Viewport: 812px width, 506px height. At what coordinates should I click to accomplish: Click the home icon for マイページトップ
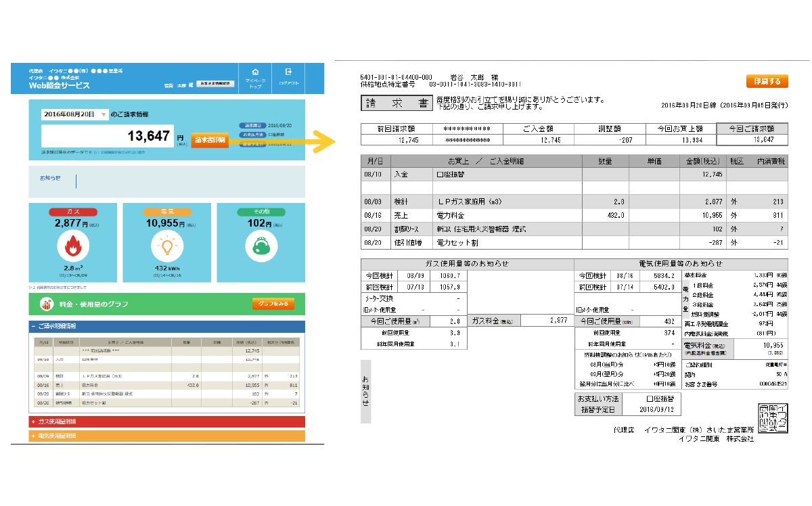click(x=255, y=72)
